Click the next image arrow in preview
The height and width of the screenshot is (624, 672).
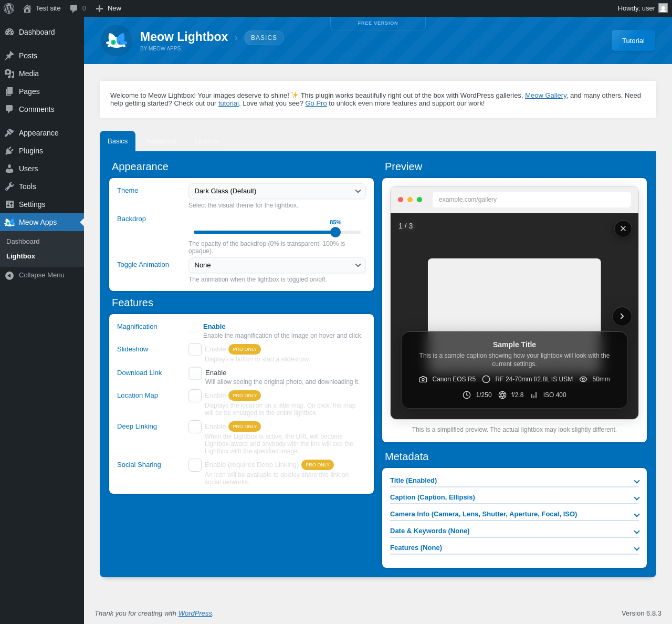pos(622,316)
